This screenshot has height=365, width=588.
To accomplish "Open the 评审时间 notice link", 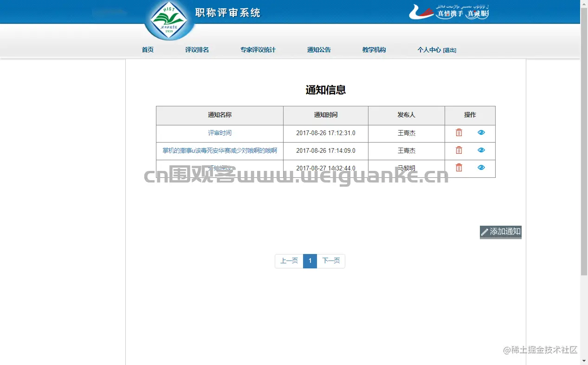I will pos(220,133).
